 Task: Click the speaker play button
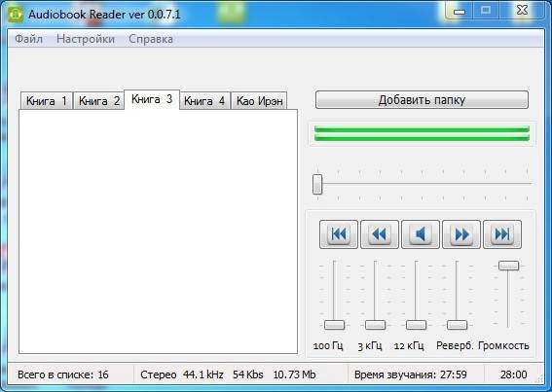421,234
